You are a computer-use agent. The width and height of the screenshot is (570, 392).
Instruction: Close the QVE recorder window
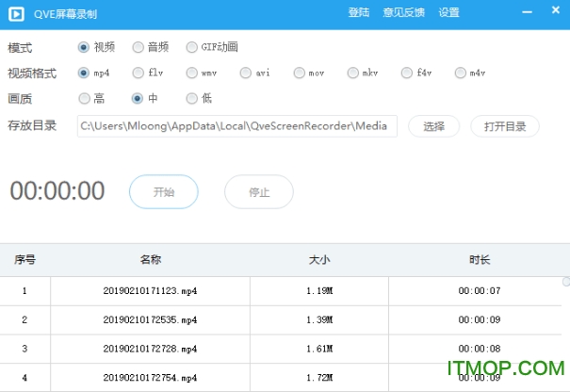[x=555, y=12]
